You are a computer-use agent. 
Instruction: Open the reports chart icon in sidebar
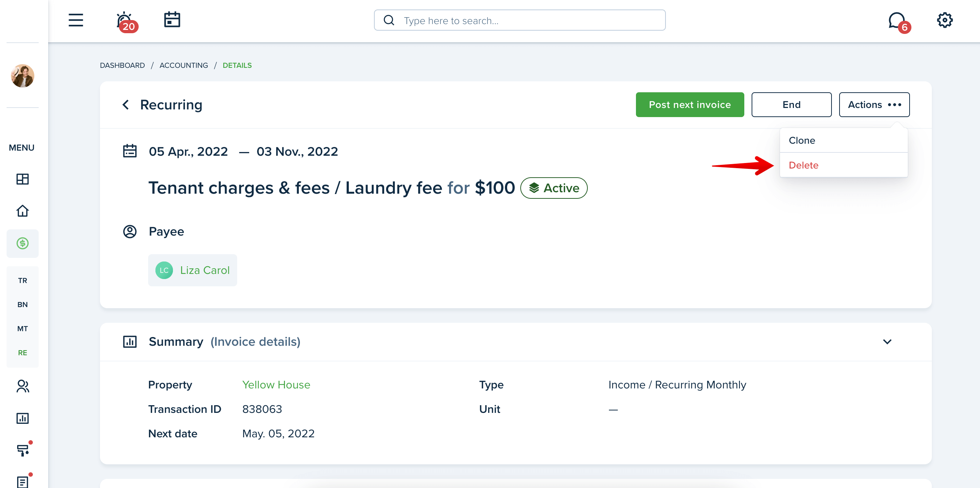(23, 418)
